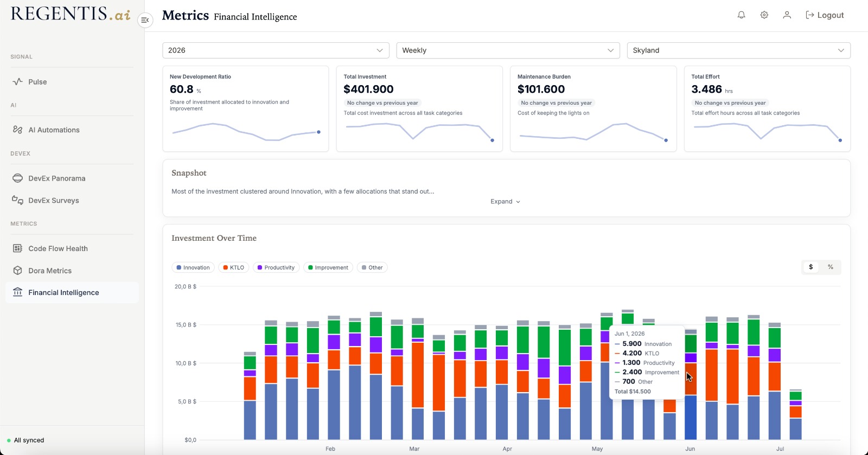This screenshot has width=868, height=455.
Task: Click Total Effort card
Action: (767, 108)
